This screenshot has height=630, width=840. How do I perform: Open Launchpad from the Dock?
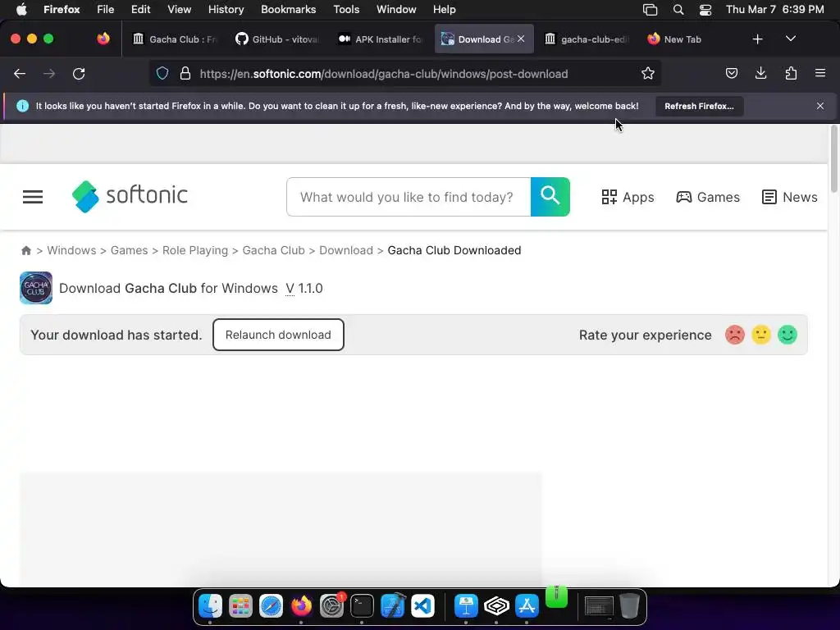240,606
